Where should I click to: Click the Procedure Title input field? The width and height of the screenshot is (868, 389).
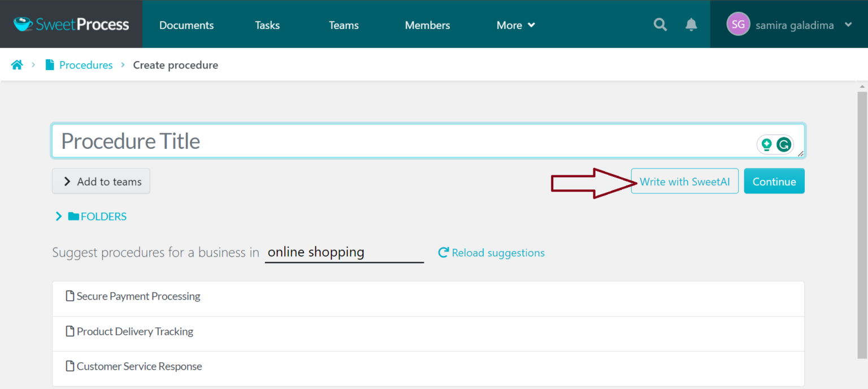(428, 141)
